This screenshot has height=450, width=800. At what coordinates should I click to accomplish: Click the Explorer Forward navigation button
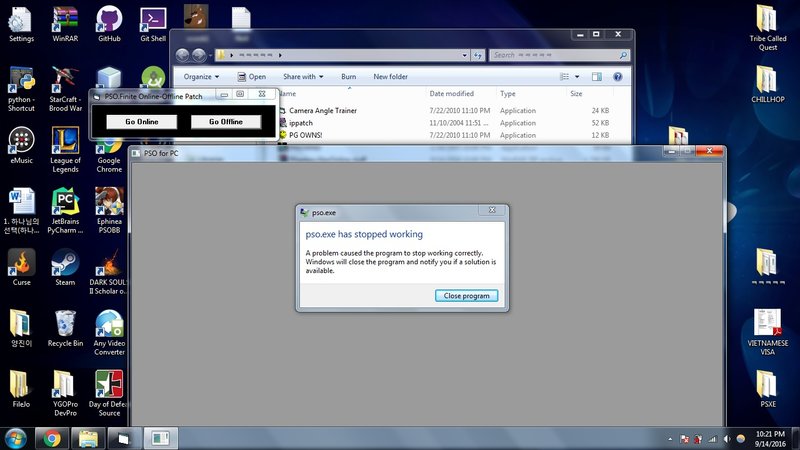point(199,55)
